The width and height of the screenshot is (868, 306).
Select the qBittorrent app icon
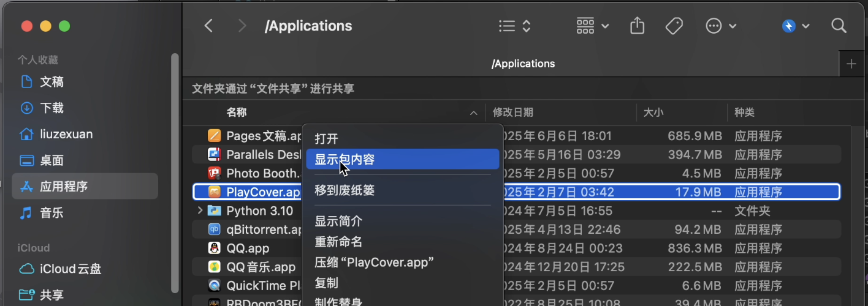point(214,229)
